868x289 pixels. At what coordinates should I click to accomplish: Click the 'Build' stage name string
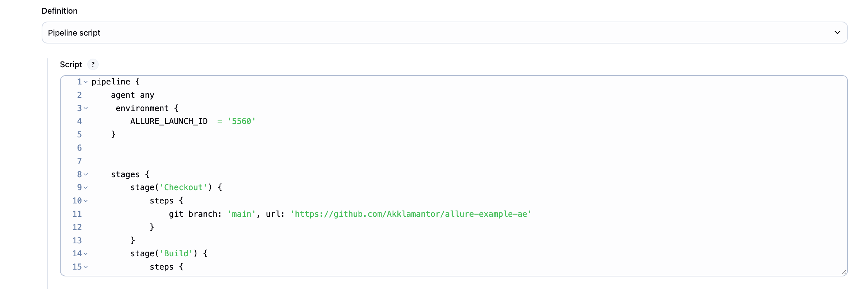[176, 254]
